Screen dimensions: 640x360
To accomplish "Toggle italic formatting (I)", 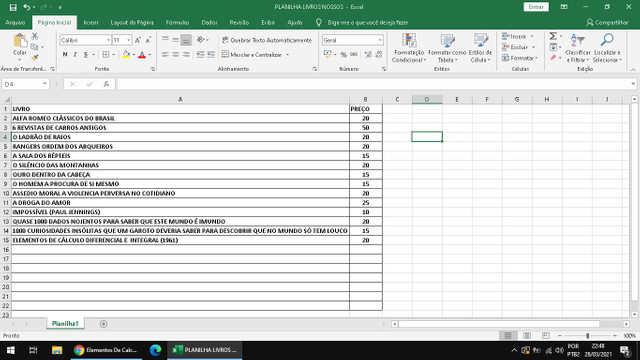I will [75, 54].
